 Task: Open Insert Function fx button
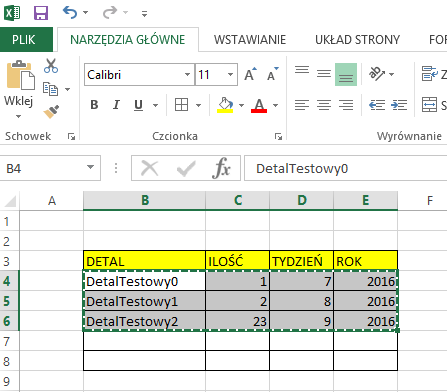coord(221,168)
